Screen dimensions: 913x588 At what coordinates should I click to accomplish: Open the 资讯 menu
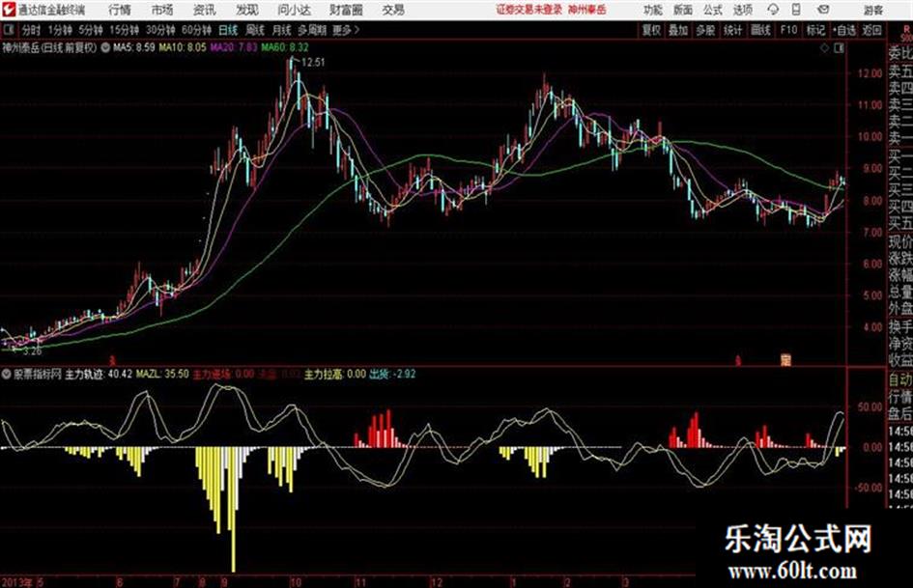(x=205, y=10)
